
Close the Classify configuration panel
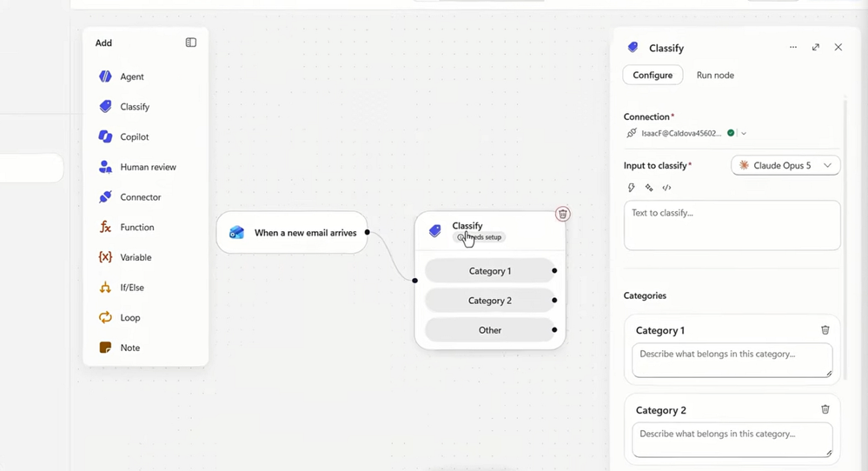pyautogui.click(x=838, y=48)
